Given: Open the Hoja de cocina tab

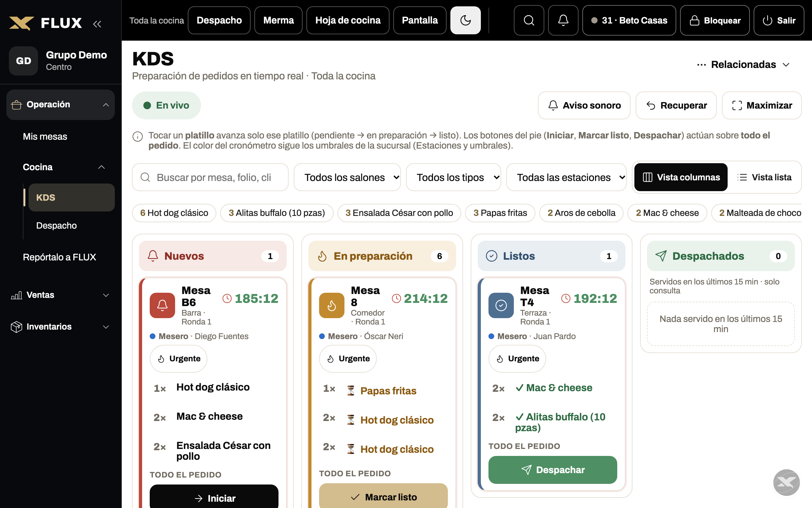Looking at the screenshot, I should click(348, 21).
